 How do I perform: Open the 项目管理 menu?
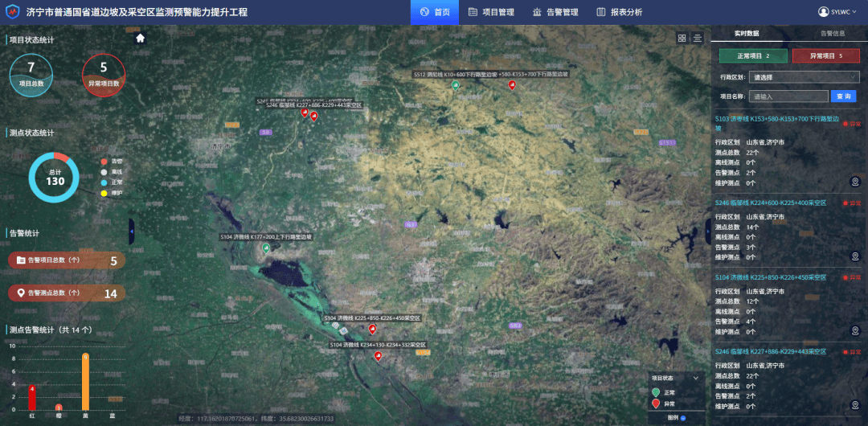coord(492,12)
